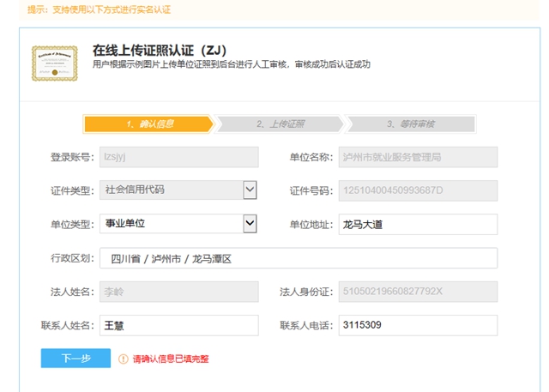Image resolution: width=549 pixels, height=392 pixels.
Task: Click the 联系人电话 label
Action: coord(306,325)
